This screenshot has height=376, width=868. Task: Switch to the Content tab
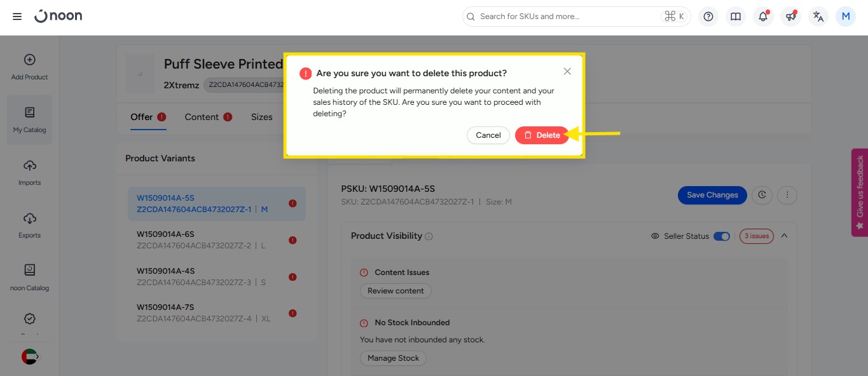[202, 117]
